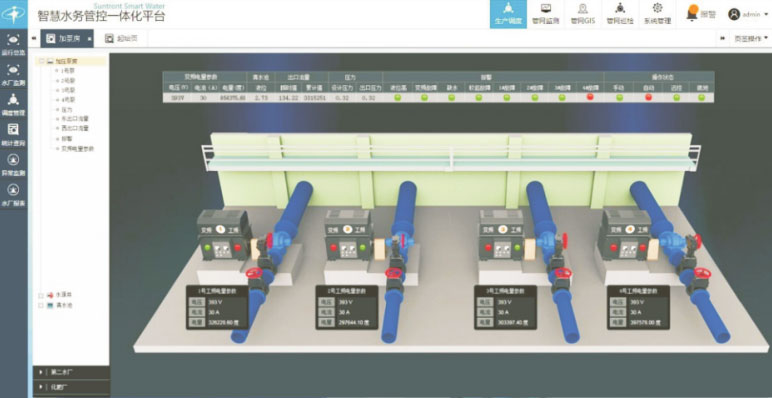Open 系统管理 gear icon
Screen dimensions: 772x398
tap(657, 14)
